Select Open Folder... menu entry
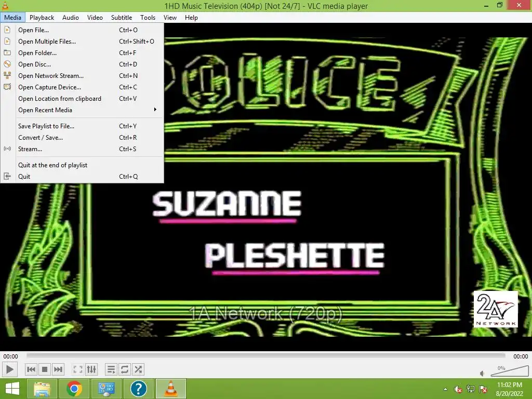 click(x=82, y=53)
